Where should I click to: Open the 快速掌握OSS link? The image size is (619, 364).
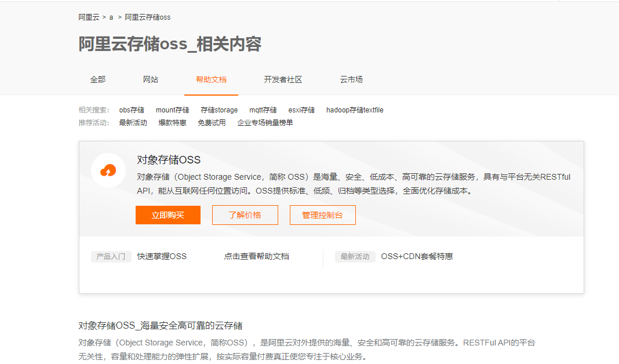click(x=162, y=256)
